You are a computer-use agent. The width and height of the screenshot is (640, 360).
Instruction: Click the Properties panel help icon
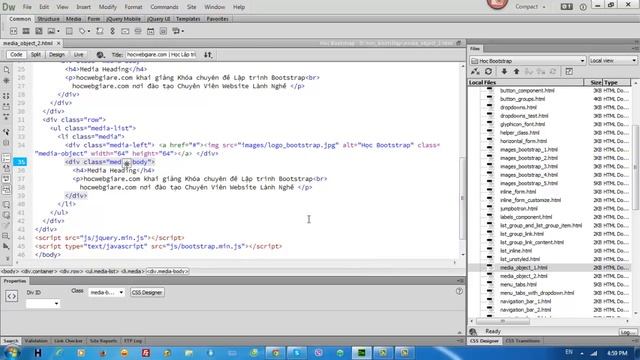click(x=459, y=291)
